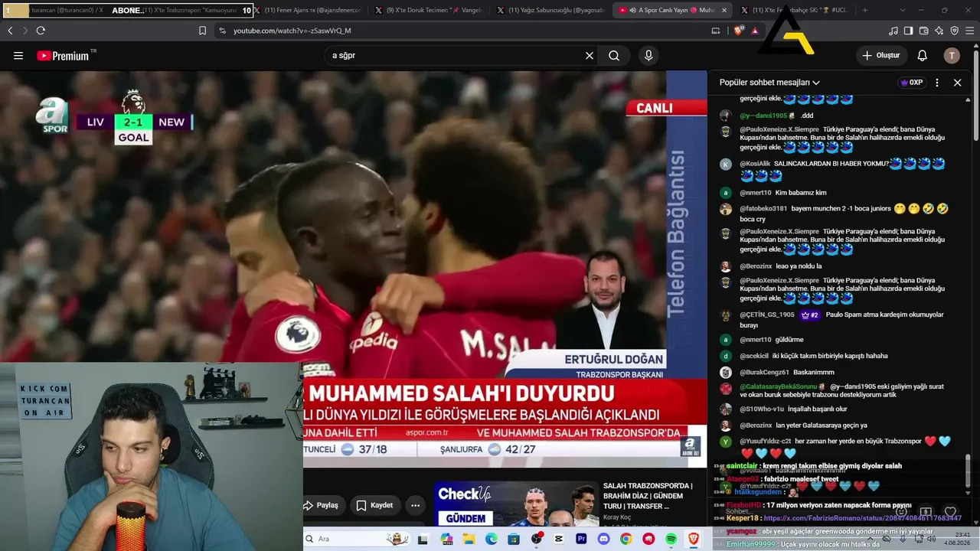The height and width of the screenshot is (551, 980).
Task: Open Spotify from taskbar
Action: (x=671, y=539)
